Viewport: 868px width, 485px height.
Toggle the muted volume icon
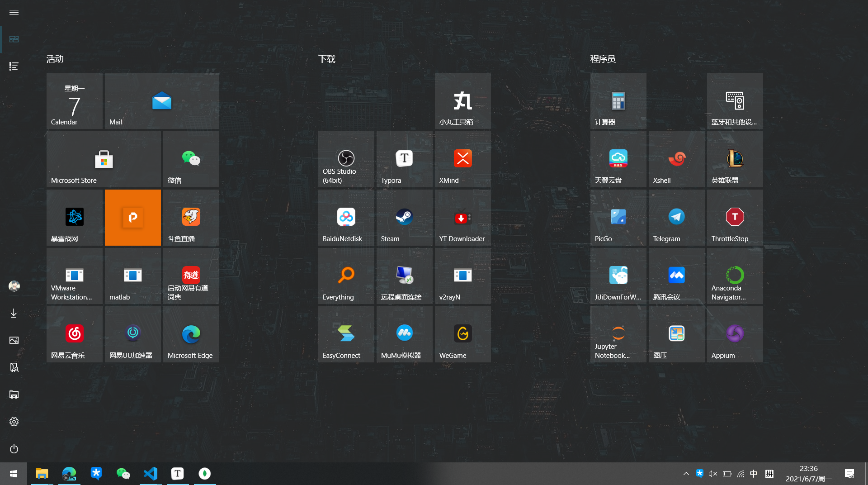tap(713, 474)
